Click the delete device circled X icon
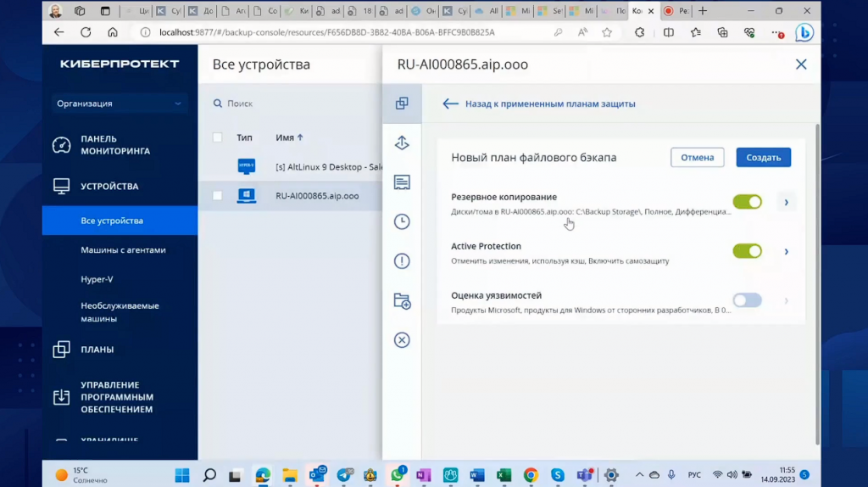 (x=402, y=339)
